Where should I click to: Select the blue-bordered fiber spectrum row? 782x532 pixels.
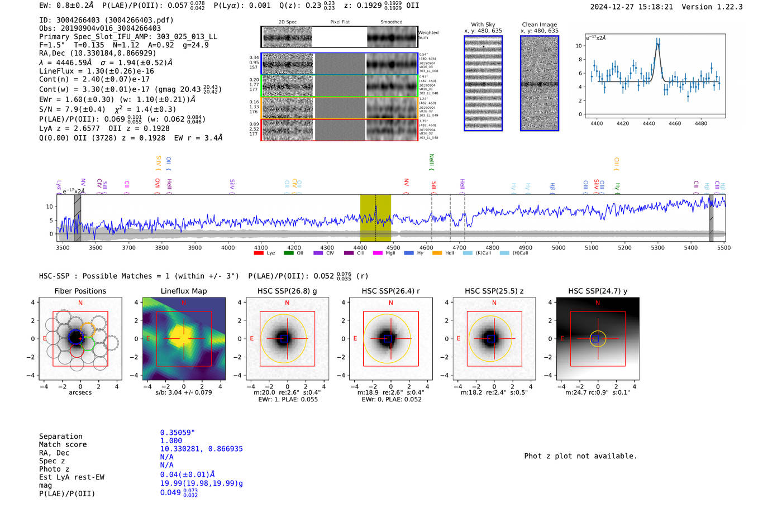tap(340, 64)
